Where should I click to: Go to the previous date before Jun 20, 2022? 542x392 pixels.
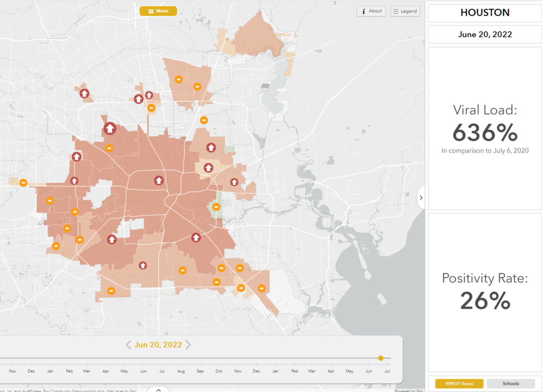(128, 344)
